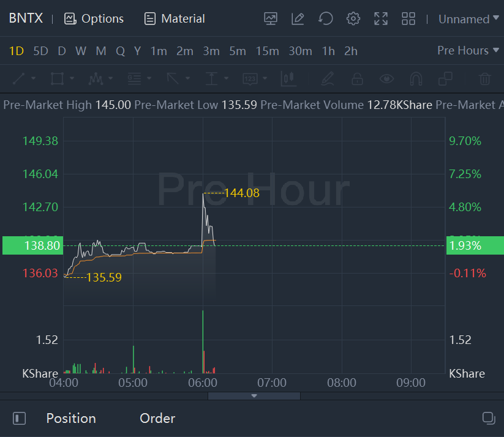Open chart settings gear
This screenshot has height=437, width=504.
353,19
